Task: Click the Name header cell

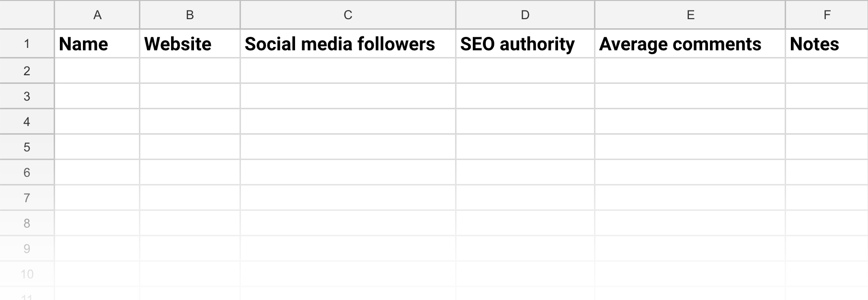Action: tap(97, 44)
